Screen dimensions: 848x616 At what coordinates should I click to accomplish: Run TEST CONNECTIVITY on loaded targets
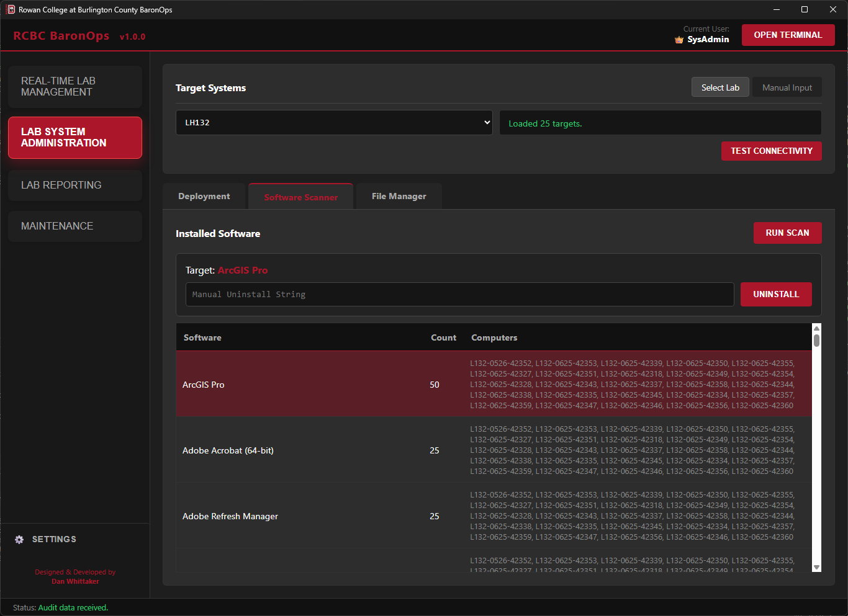coord(771,151)
